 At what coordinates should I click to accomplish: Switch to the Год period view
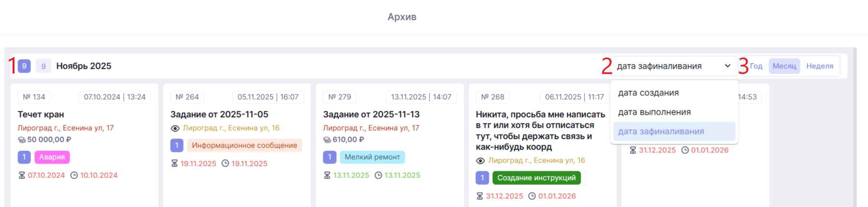[x=756, y=66]
